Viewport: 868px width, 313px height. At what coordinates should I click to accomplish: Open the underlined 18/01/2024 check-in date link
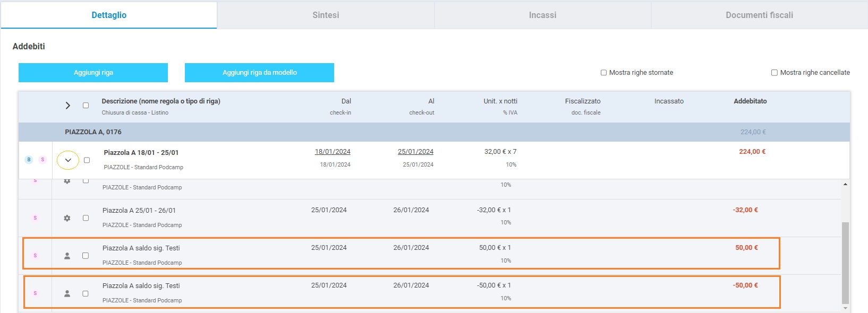click(333, 152)
